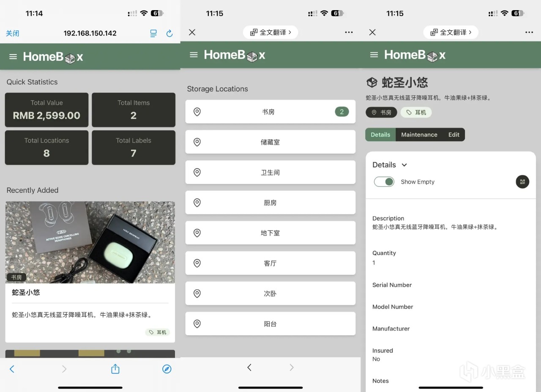The width and height of the screenshot is (541, 392).
Task: Open the reader/tabs icon next to address
Action: click(x=153, y=33)
